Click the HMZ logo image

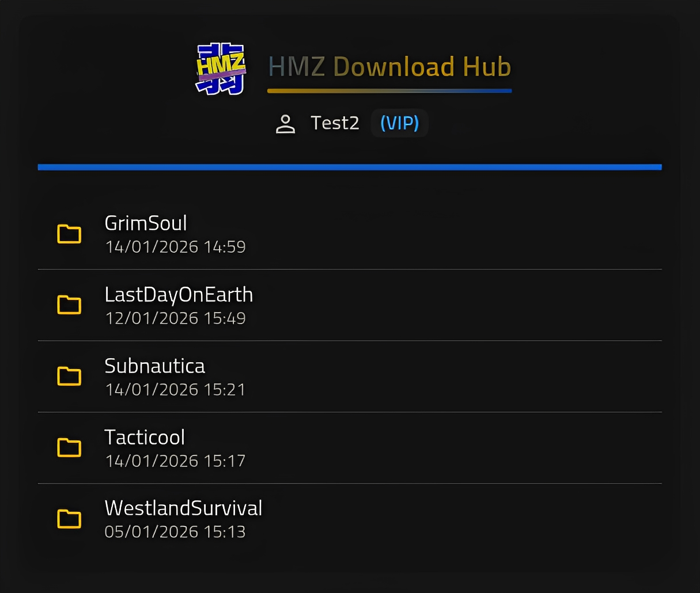click(x=221, y=69)
